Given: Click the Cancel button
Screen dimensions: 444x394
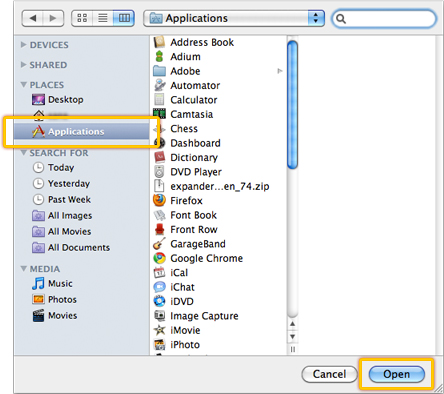Looking at the screenshot, I should (329, 374).
